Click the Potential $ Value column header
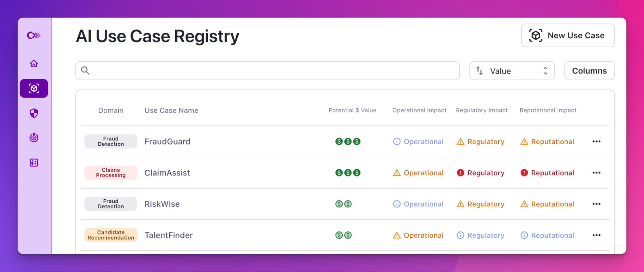The image size is (644, 272). (x=352, y=110)
